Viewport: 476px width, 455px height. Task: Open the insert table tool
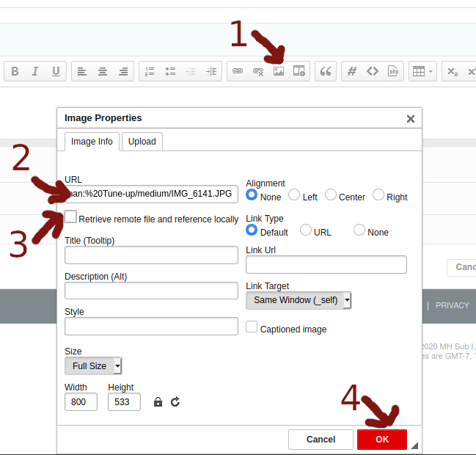point(419,72)
